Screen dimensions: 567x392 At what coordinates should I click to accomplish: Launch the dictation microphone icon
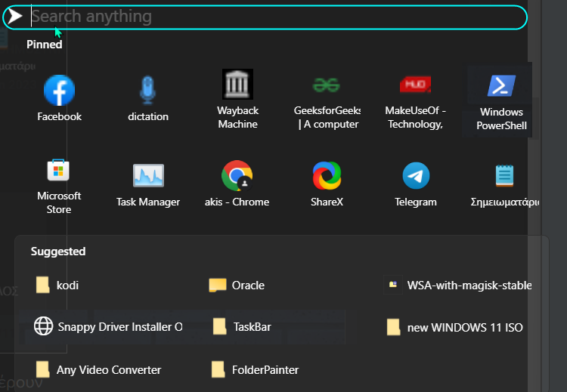tap(147, 90)
